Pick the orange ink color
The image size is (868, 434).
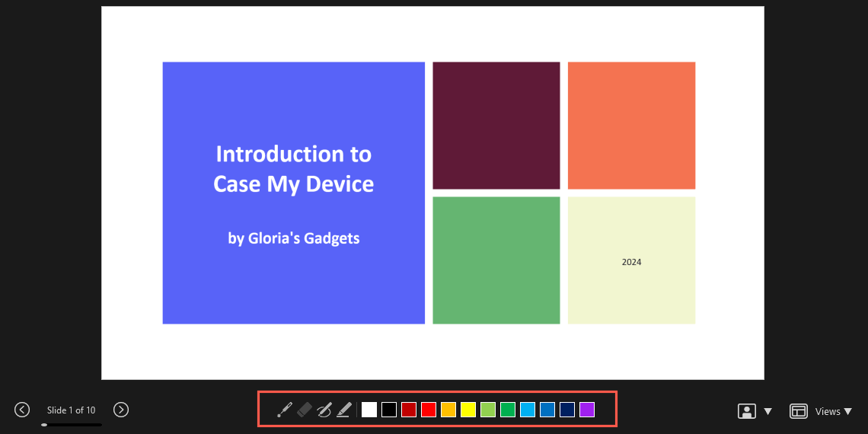click(x=448, y=410)
